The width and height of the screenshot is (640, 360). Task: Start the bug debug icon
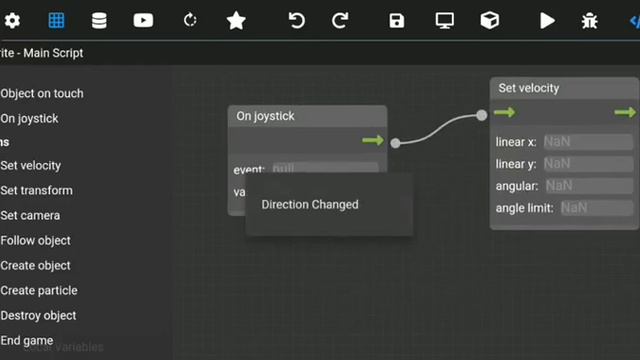pyautogui.click(x=589, y=20)
